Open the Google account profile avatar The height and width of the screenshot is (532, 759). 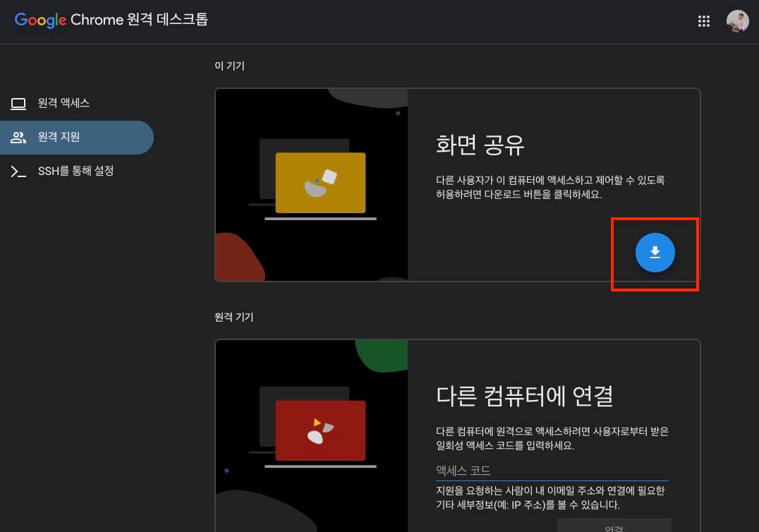point(737,21)
